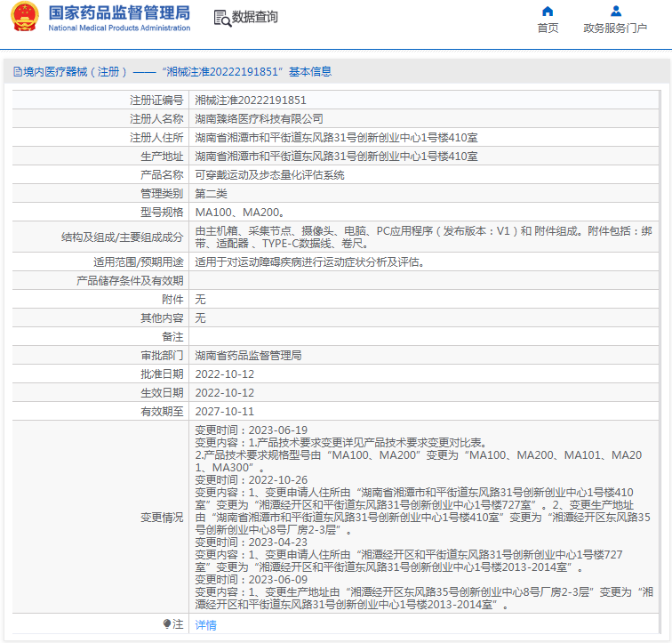
Task: Click change entry 变更时间：2023-06-09
Action: pyautogui.click(x=252, y=580)
